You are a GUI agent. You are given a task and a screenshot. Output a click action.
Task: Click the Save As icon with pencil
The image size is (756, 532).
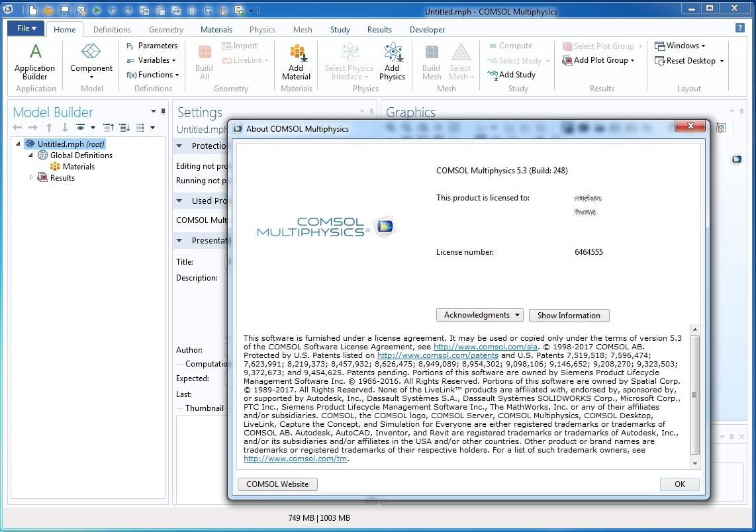pyautogui.click(x=81, y=10)
